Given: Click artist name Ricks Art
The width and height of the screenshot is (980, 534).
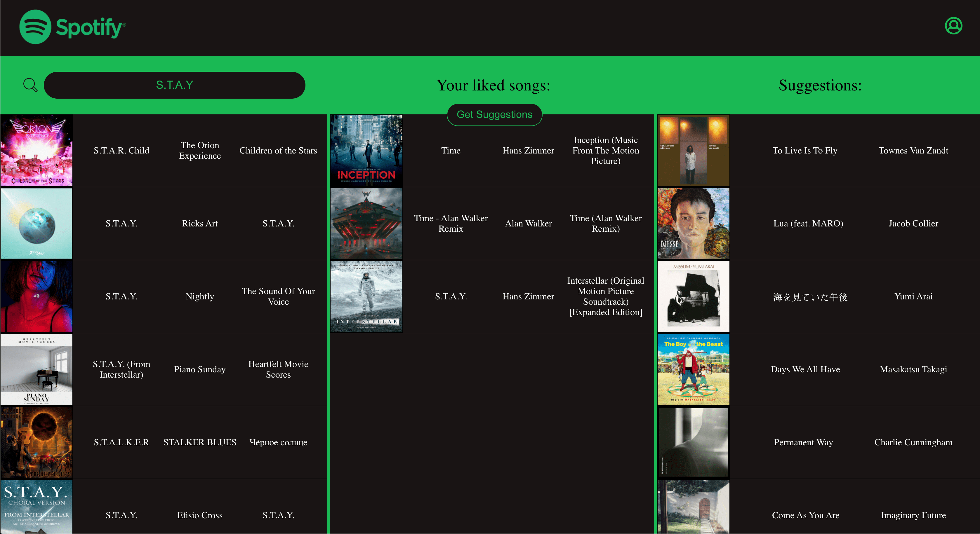Looking at the screenshot, I should tap(200, 224).
